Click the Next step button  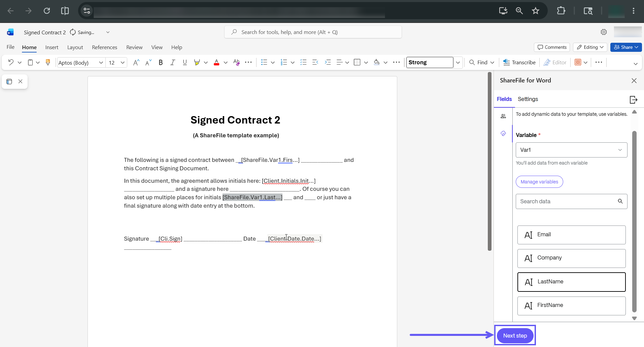(x=515, y=336)
